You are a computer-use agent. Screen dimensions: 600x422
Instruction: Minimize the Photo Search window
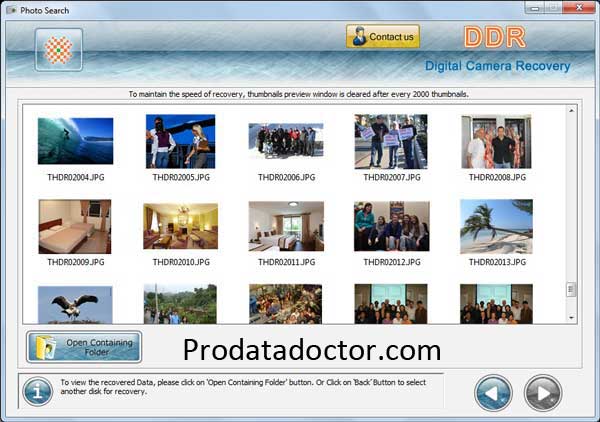535,8
